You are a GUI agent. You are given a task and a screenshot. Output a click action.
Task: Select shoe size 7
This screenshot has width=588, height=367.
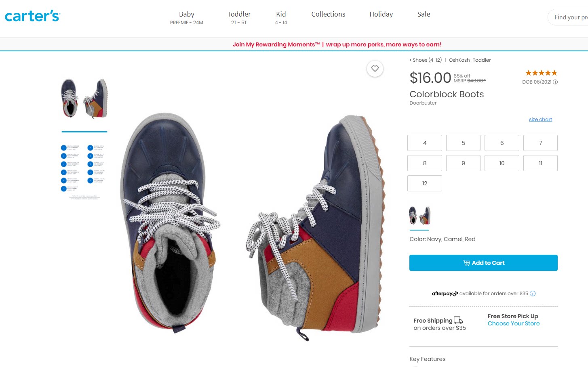pos(540,143)
